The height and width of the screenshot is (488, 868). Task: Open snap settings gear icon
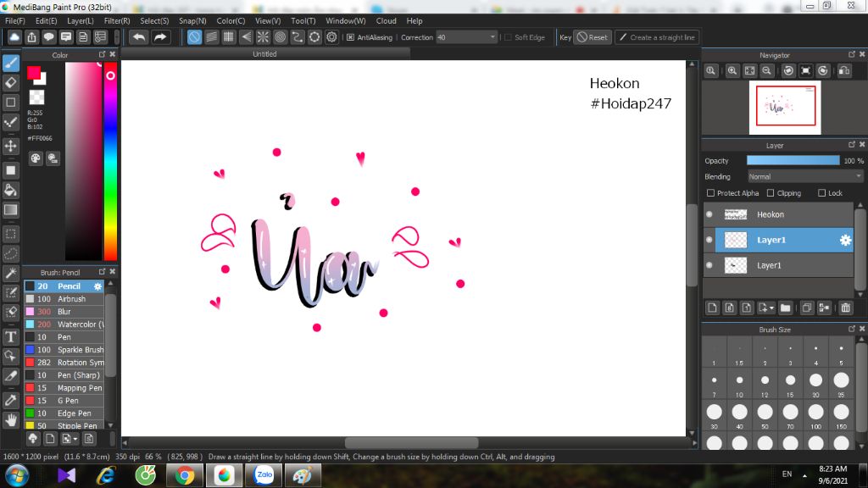pyautogui.click(x=331, y=37)
